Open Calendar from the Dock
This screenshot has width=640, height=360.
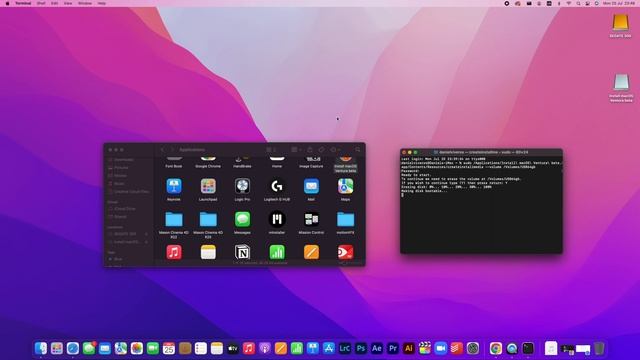click(169, 348)
